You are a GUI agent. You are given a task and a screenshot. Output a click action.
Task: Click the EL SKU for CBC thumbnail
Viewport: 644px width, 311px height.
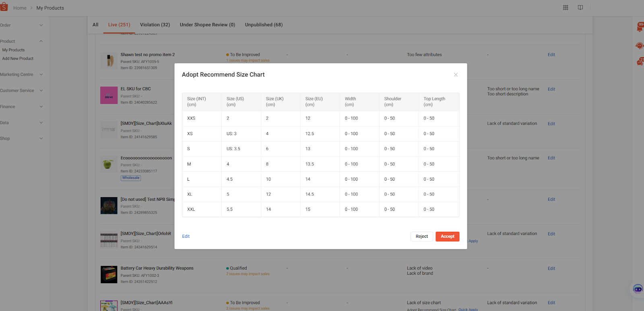[109, 95]
